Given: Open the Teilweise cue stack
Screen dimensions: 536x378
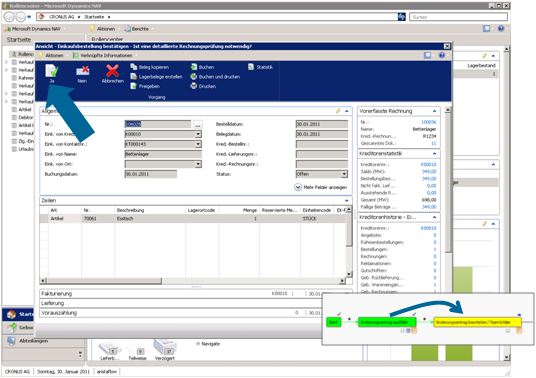Looking at the screenshot, I should tap(137, 353).
